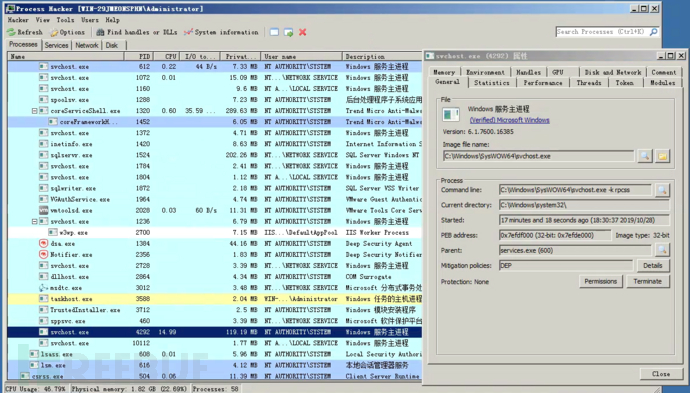
Task: Click the red X toolbar icon
Action: point(302,32)
